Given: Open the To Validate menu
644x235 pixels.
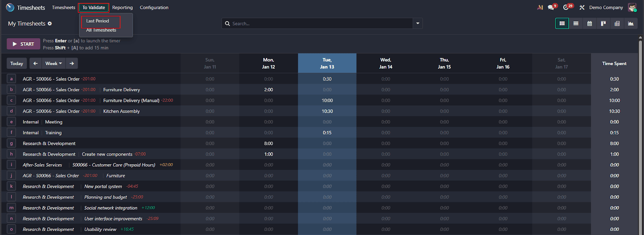Looking at the screenshot, I should (94, 7).
